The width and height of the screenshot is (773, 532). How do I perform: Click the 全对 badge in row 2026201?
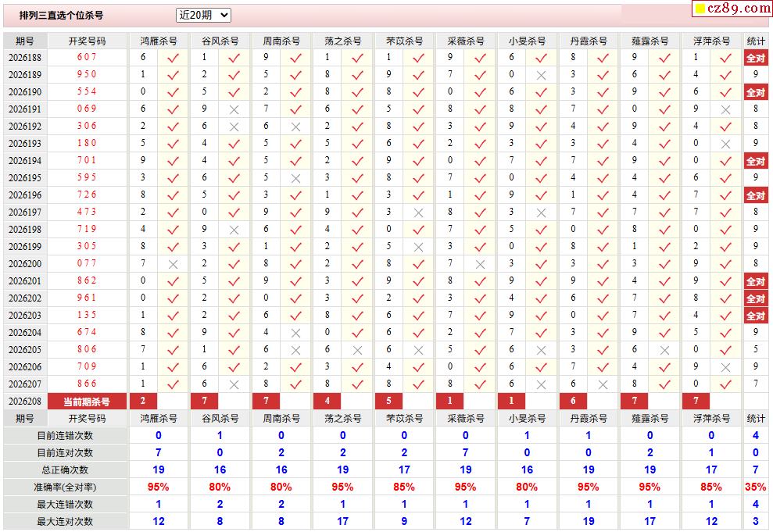pyautogui.click(x=756, y=281)
